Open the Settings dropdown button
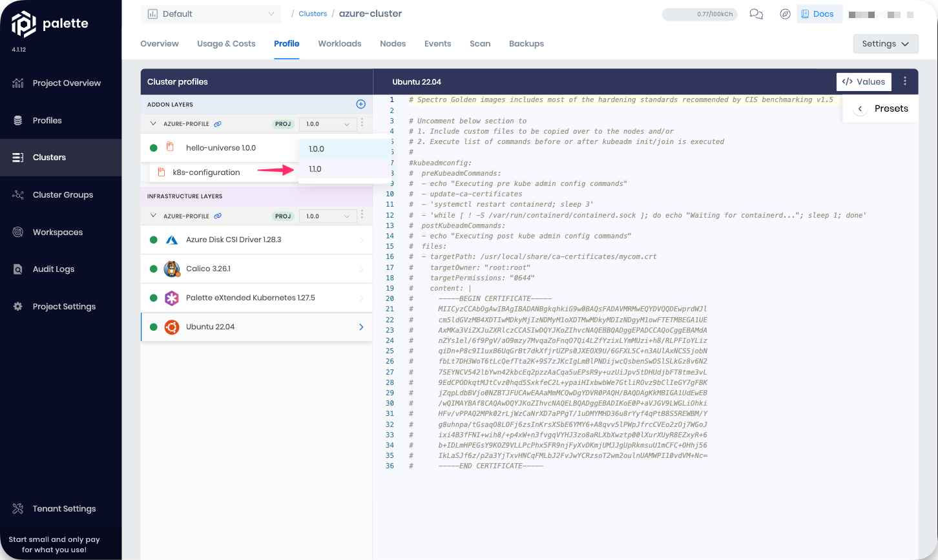The image size is (938, 560). pos(886,44)
